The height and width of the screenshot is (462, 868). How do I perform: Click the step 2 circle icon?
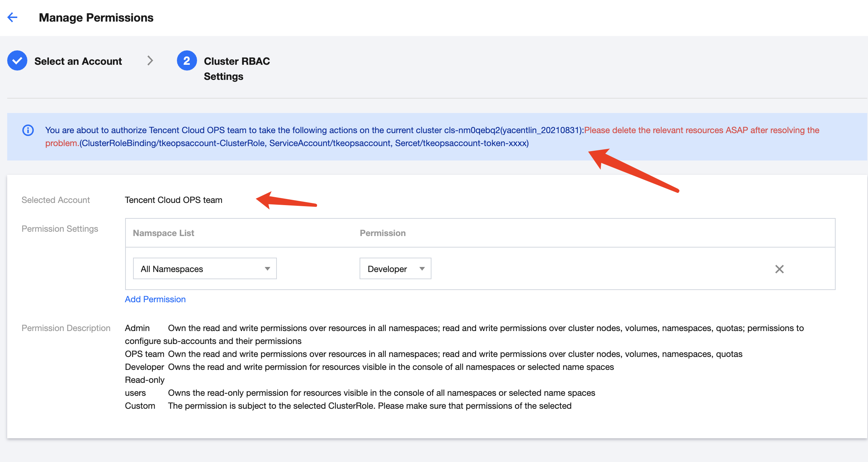[187, 60]
